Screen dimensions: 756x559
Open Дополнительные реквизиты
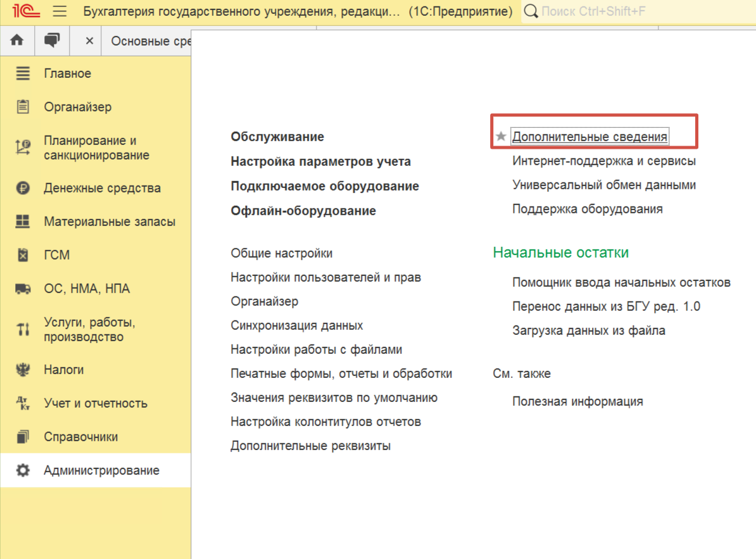point(310,446)
